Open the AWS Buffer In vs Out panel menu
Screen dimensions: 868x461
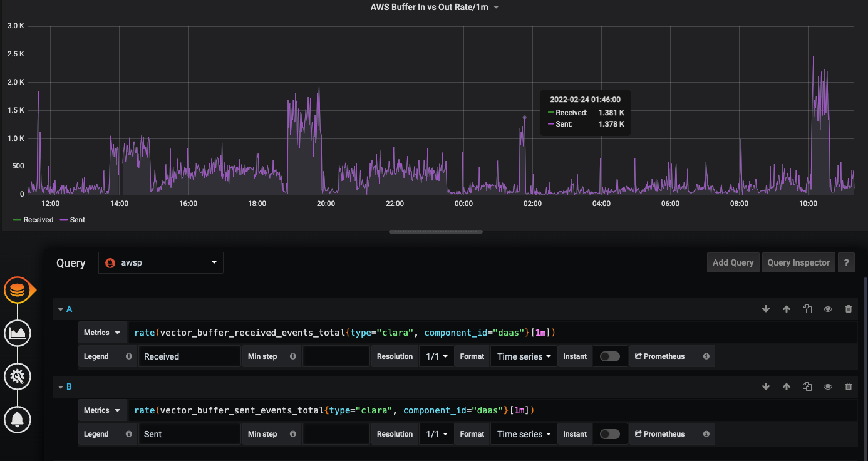[x=495, y=7]
